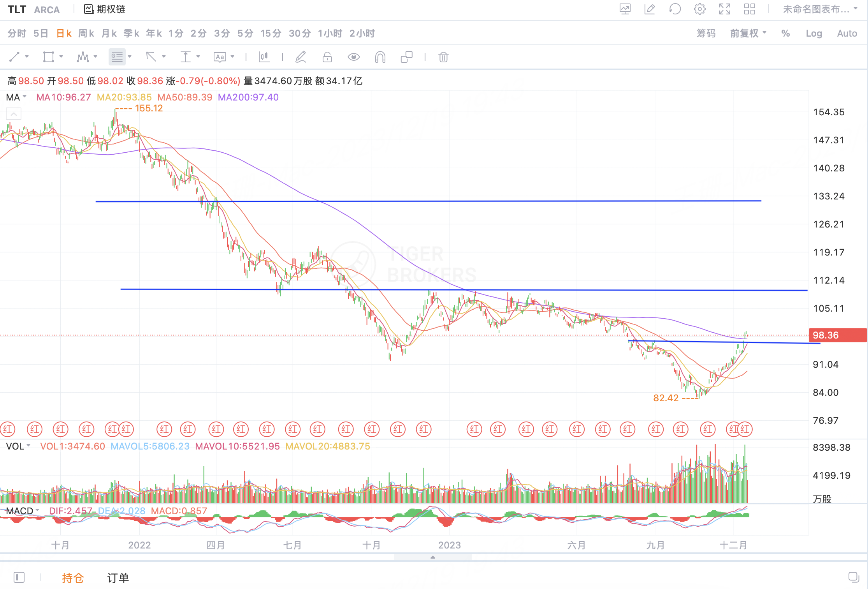The height and width of the screenshot is (589, 868).
Task: Click the current price tag 98.36
Action: pyautogui.click(x=838, y=335)
